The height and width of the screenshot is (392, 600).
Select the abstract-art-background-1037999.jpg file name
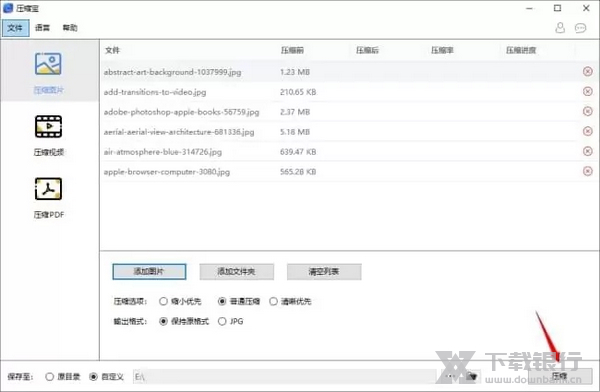pyautogui.click(x=173, y=72)
